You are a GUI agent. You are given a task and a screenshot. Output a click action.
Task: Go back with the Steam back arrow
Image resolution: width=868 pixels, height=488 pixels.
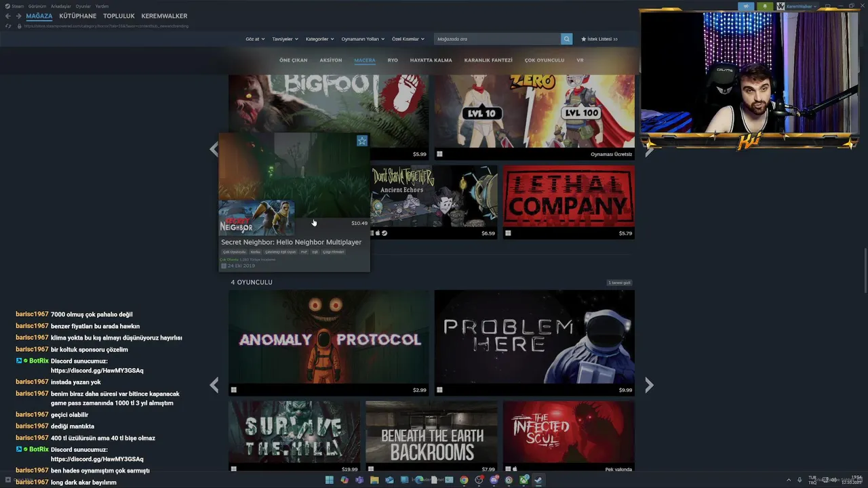pos(8,16)
